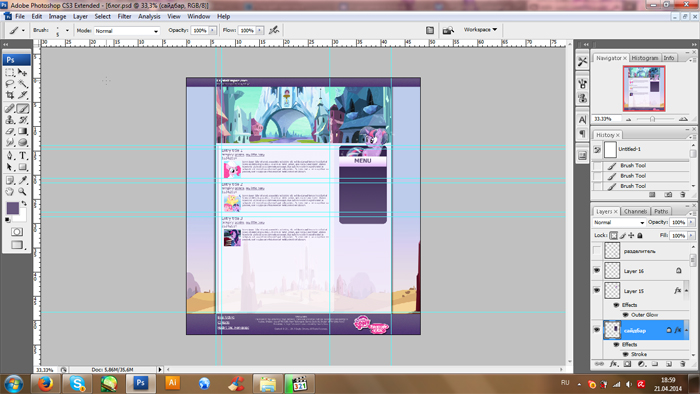This screenshot has height=394, width=700.
Task: Show the разделитель layer
Action: click(x=597, y=251)
